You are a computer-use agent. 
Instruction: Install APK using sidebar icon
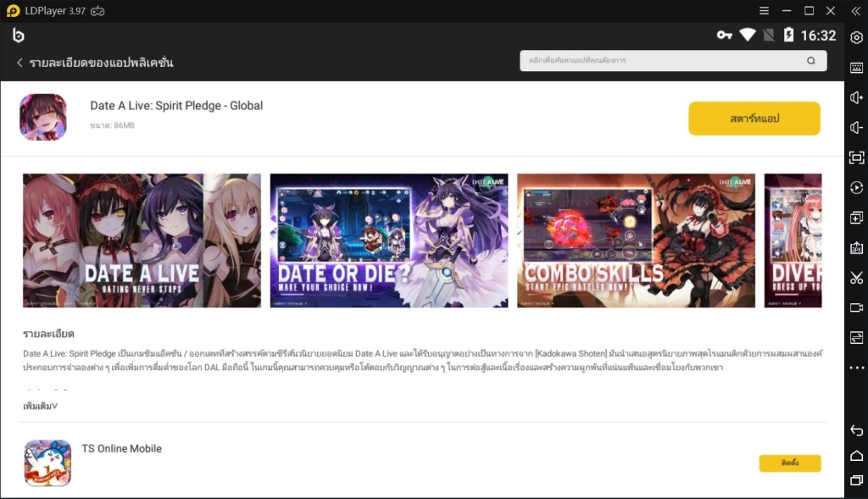[x=856, y=247]
